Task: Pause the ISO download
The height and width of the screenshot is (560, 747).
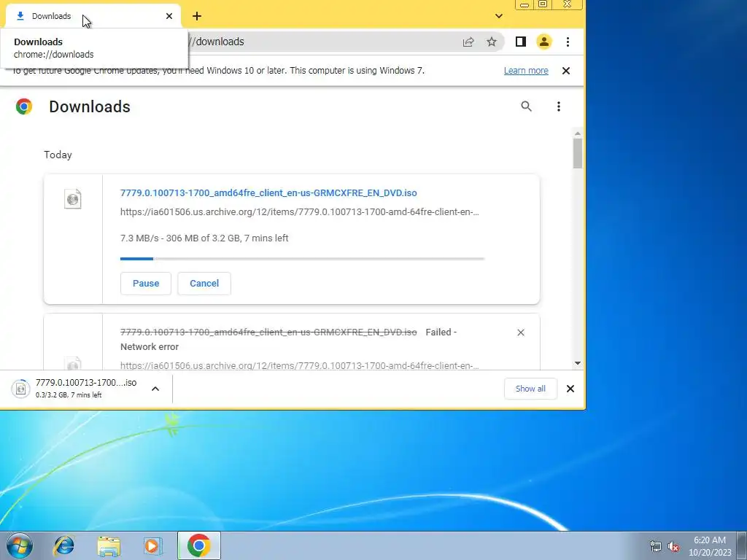Action: tap(145, 284)
